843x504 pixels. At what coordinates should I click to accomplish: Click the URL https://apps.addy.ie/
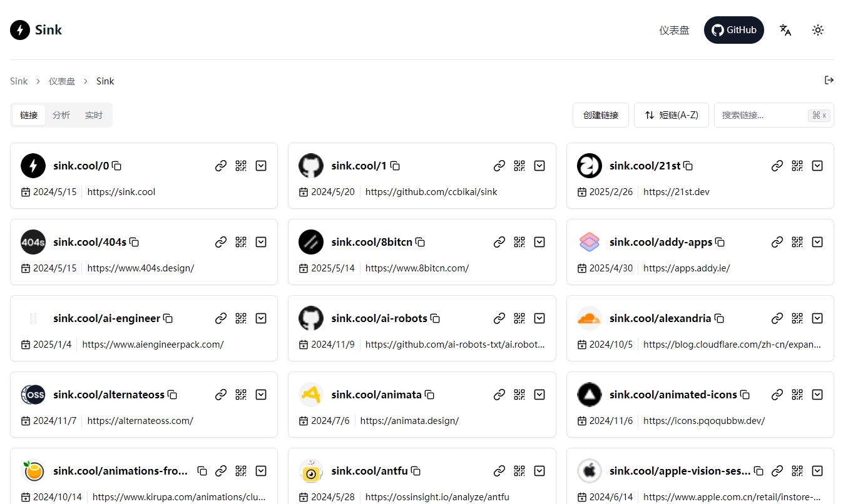click(687, 268)
